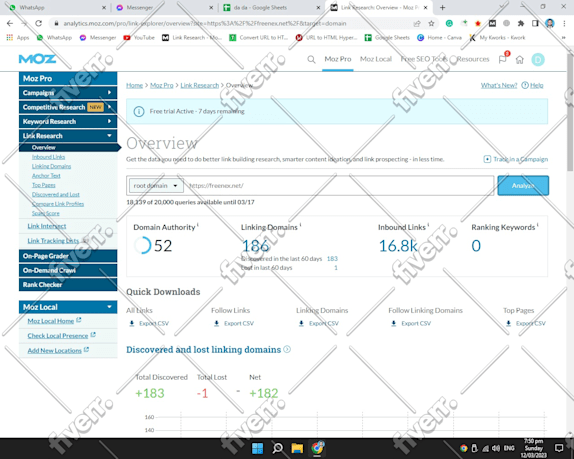Click Chrome icon in taskbar

[317, 448]
